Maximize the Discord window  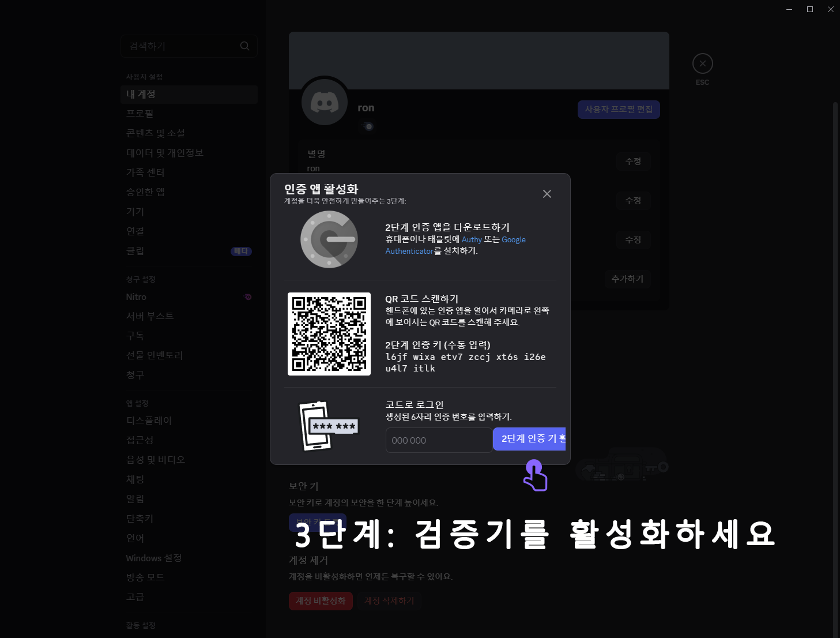point(810,9)
